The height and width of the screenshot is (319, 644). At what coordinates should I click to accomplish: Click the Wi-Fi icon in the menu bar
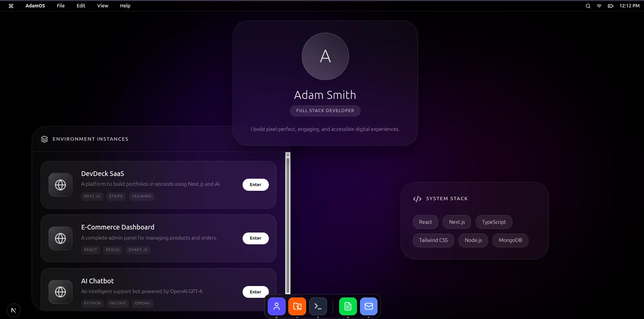click(599, 6)
